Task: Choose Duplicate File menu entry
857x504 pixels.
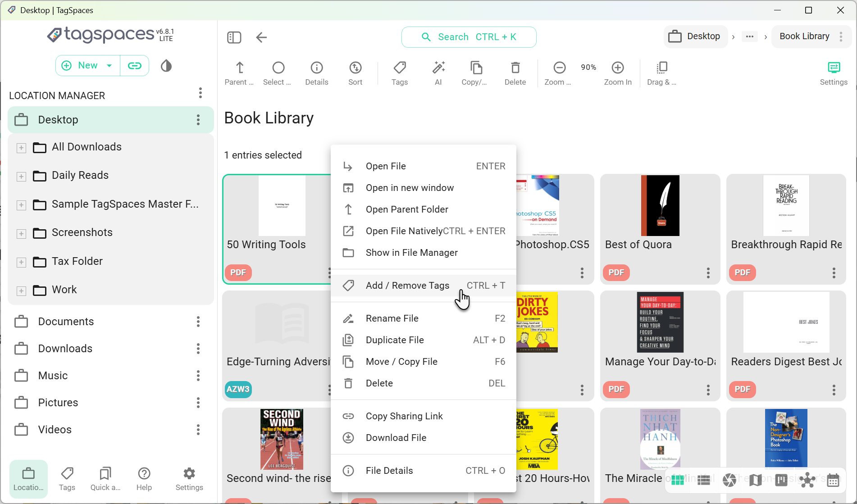Action: click(x=424, y=340)
